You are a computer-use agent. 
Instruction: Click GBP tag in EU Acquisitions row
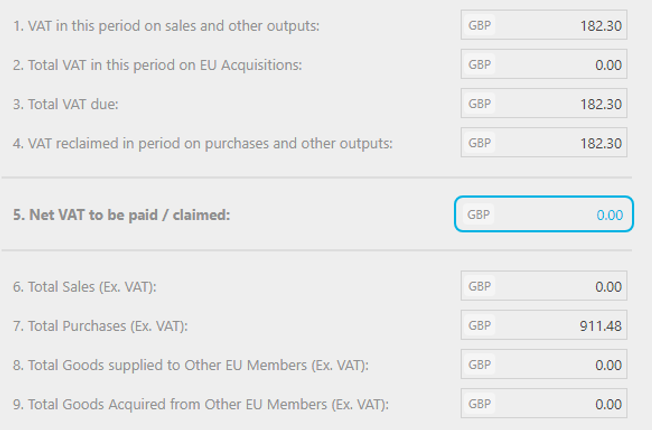coord(480,65)
